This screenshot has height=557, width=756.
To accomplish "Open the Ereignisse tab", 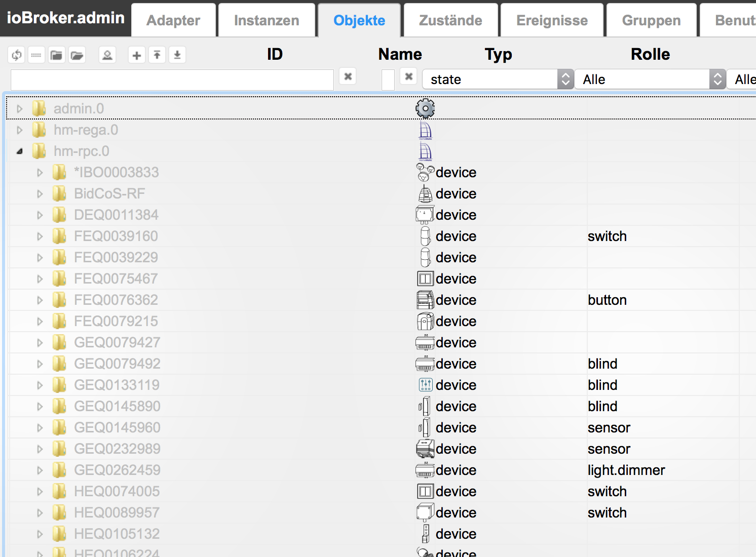I will [552, 20].
